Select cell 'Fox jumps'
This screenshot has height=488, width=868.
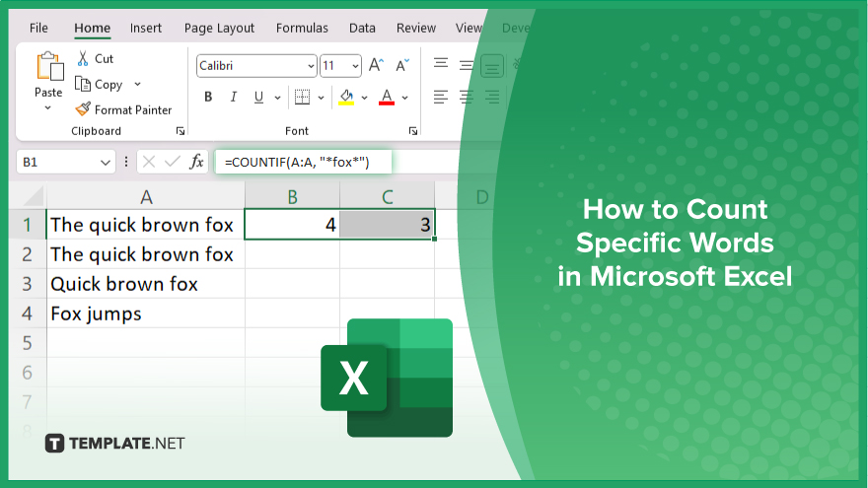tap(146, 314)
